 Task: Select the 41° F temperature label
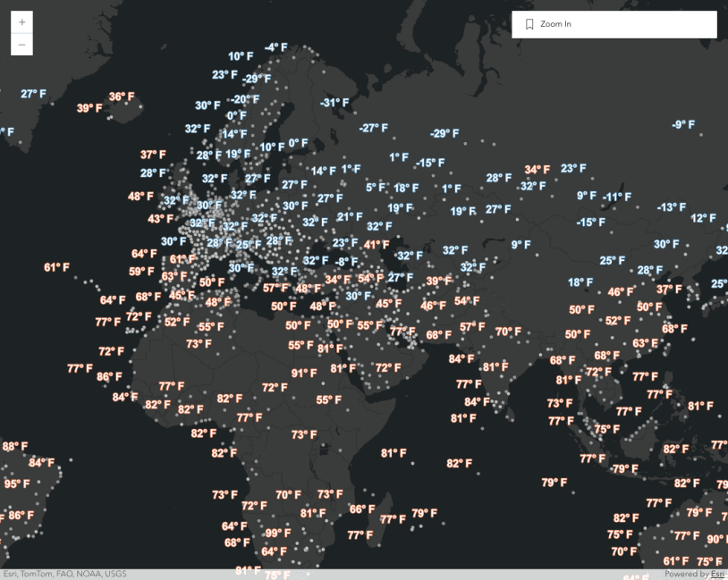[x=377, y=245]
